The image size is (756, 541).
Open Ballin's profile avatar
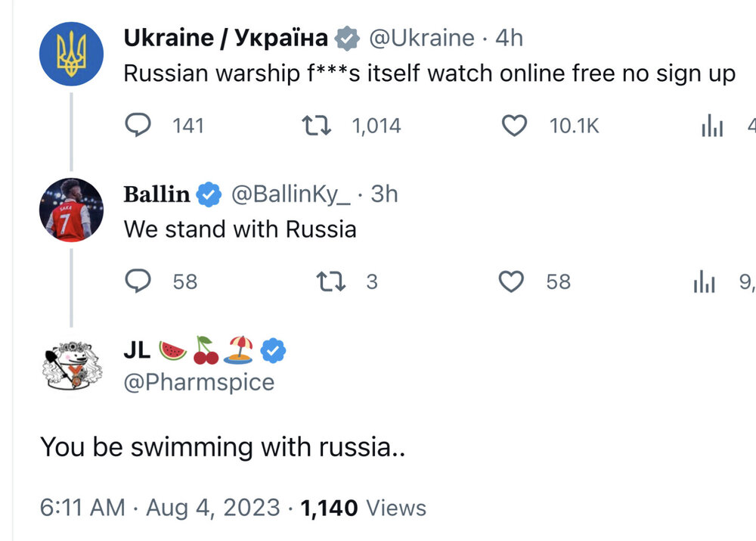tap(71, 210)
